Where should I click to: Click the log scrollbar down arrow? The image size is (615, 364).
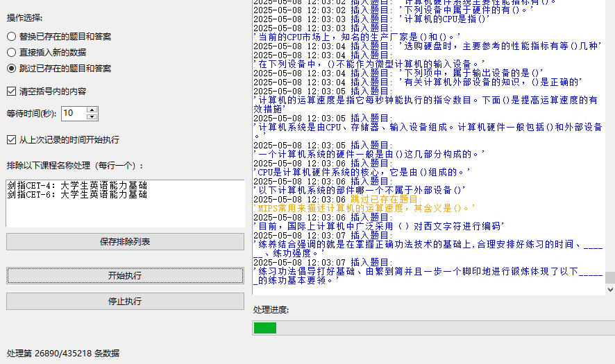(x=609, y=290)
